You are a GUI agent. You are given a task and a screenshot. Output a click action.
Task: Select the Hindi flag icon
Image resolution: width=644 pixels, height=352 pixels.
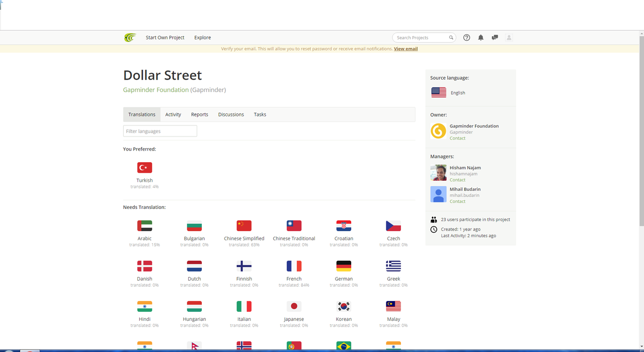pos(144,306)
